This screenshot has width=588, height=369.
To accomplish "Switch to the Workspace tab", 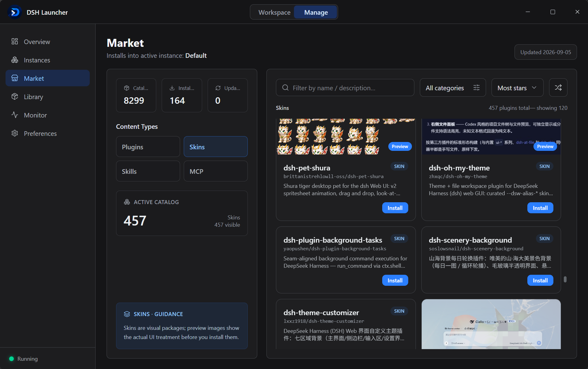I will [x=274, y=12].
